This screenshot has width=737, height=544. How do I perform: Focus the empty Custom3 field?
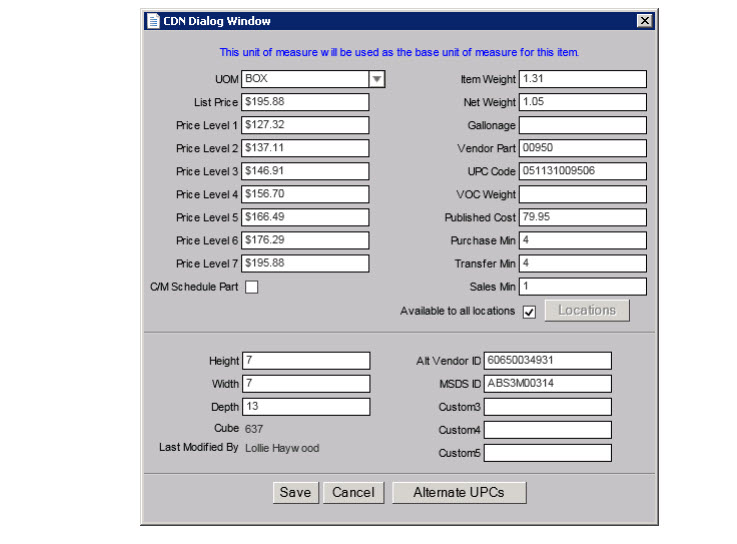click(x=547, y=407)
